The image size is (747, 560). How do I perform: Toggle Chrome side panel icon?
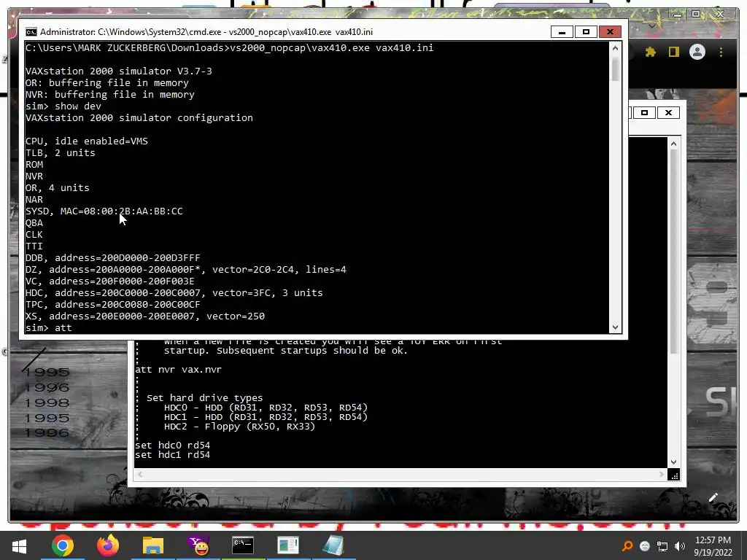click(x=673, y=52)
